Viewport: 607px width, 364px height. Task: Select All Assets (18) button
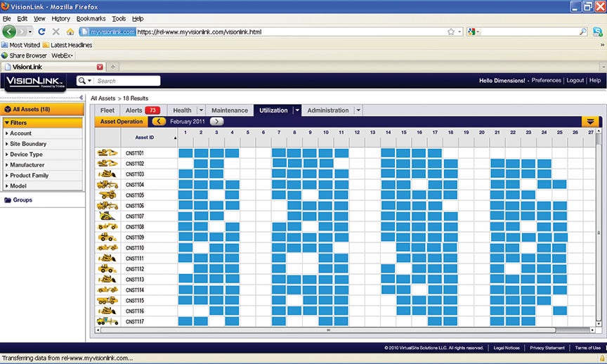(42, 109)
